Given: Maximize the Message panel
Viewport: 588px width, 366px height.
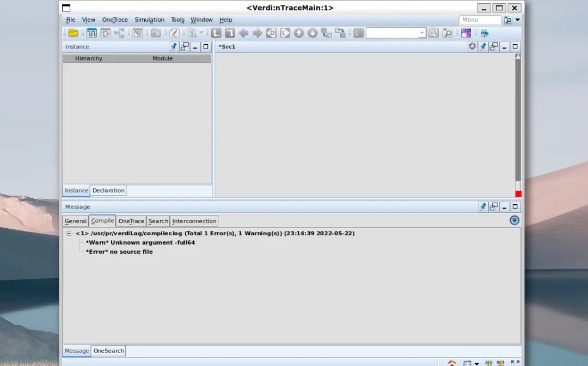Looking at the screenshot, I should (x=515, y=206).
